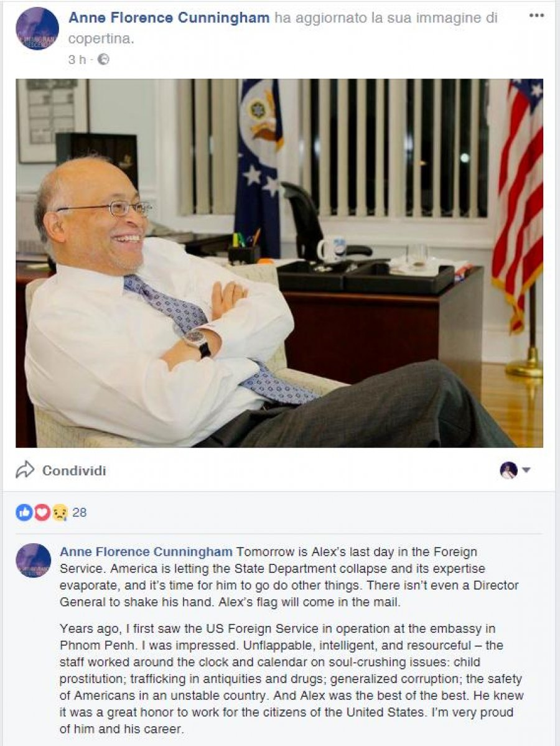
Task: View the 28 reactions count list
Action: [80, 513]
